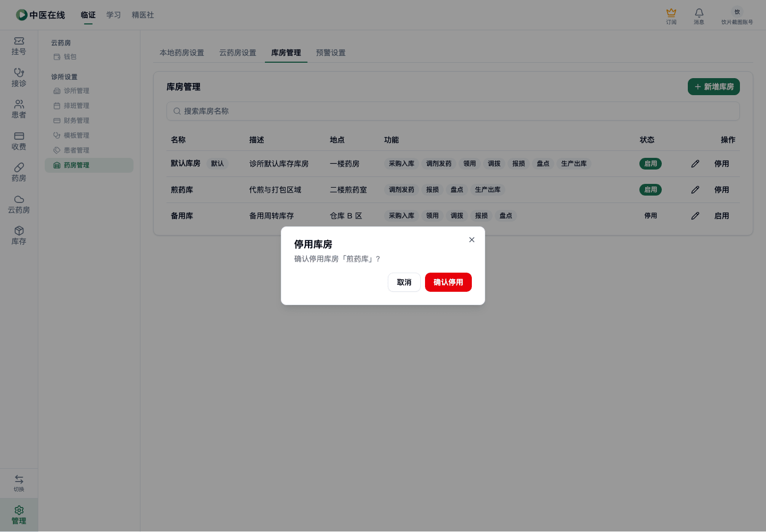766x532 pixels.
Task: Switch to the 学习 top tab
Action: pos(114,15)
